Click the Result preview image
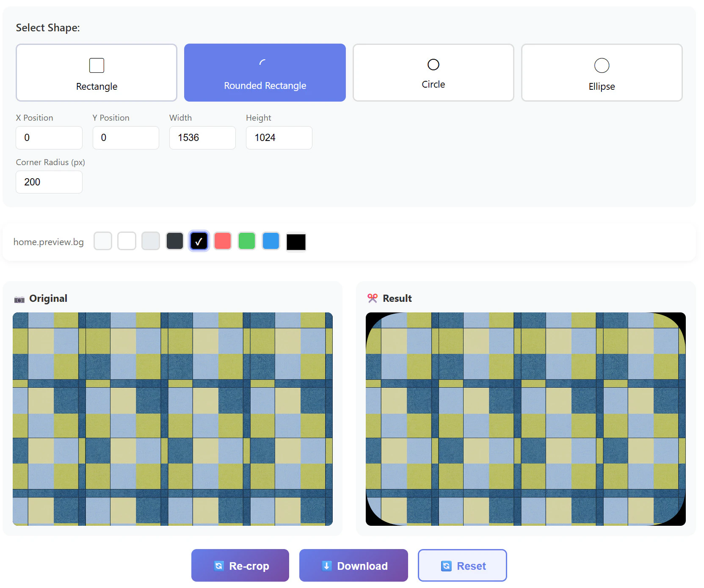The height and width of the screenshot is (588, 704). coord(525,419)
